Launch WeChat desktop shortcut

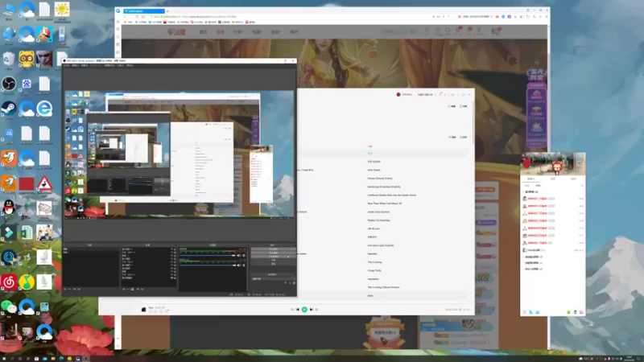(x=9, y=306)
